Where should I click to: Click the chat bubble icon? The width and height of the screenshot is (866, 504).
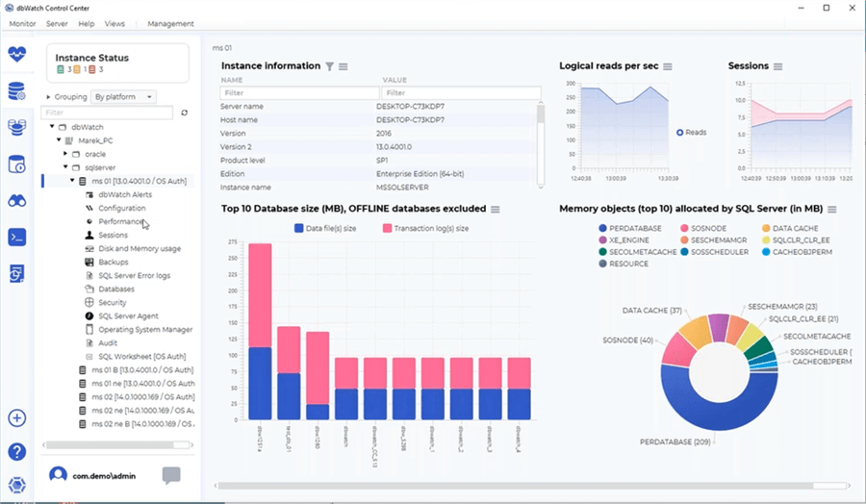(x=171, y=475)
